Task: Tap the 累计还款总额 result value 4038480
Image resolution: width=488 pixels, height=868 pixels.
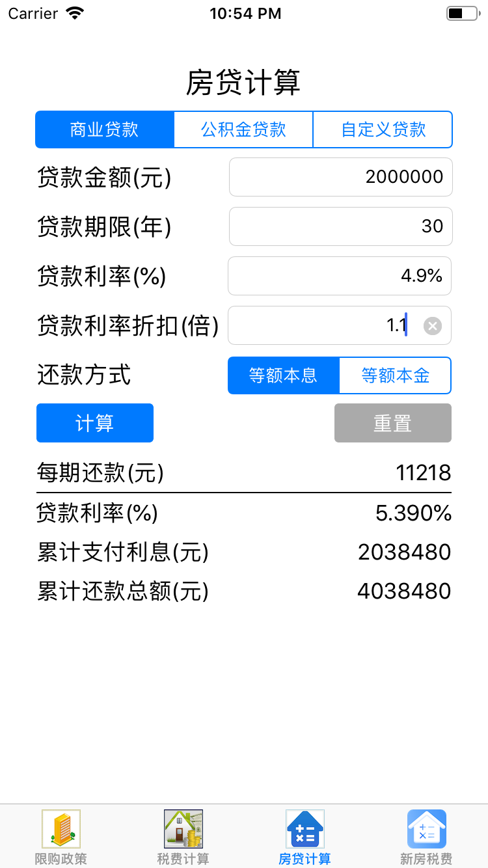Action: (x=404, y=591)
